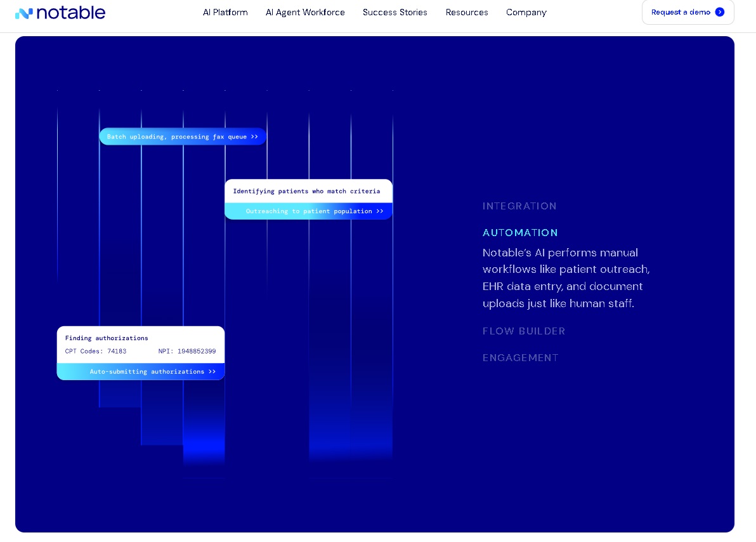The image size is (756, 542).
Task: Open the Success Stories menu
Action: click(395, 13)
